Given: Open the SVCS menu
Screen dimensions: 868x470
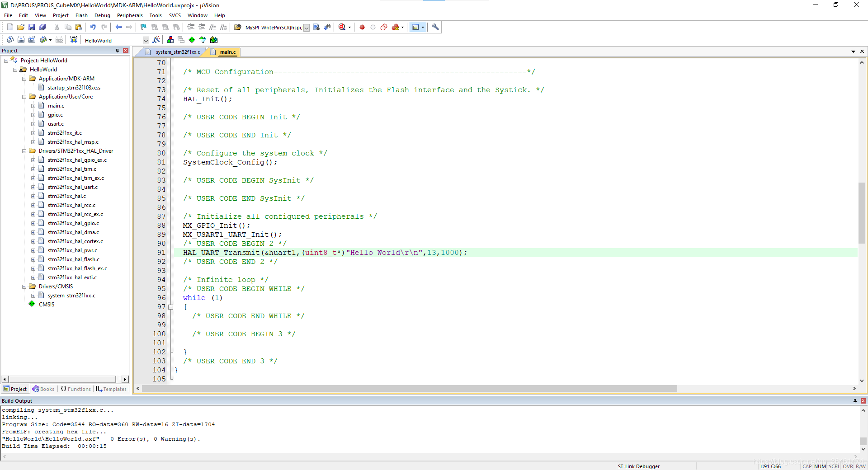Looking at the screenshot, I should (175, 15).
